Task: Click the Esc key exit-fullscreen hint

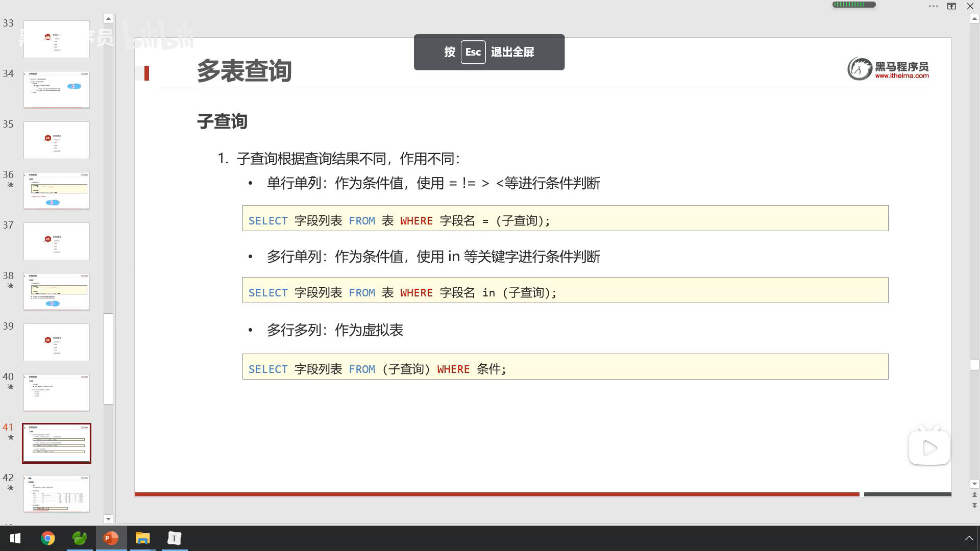Action: click(x=473, y=52)
